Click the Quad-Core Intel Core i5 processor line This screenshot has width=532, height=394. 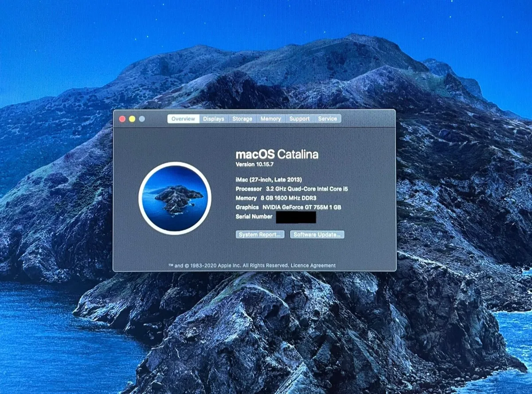click(x=291, y=189)
